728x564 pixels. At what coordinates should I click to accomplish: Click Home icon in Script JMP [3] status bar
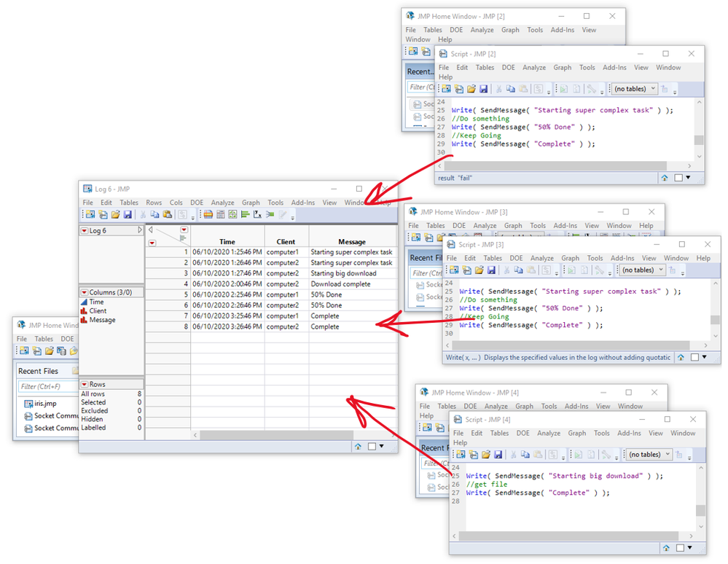(681, 358)
